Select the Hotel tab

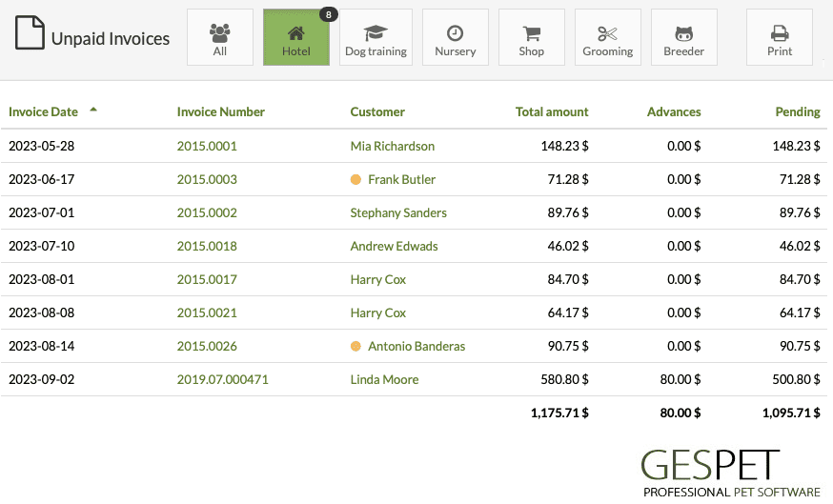point(295,37)
